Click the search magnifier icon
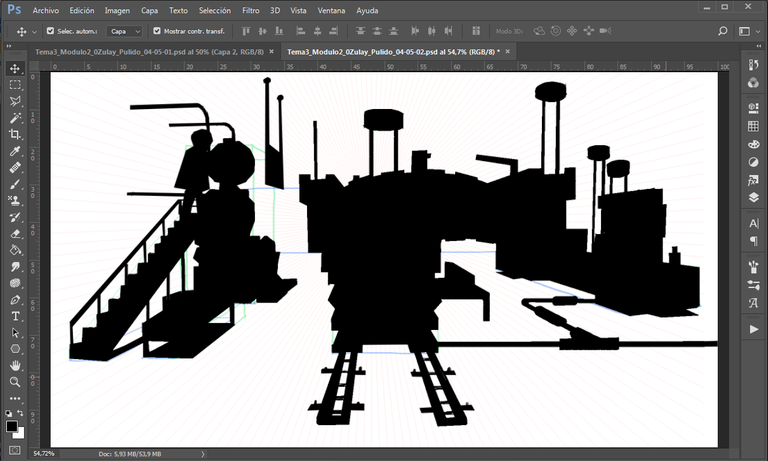Screen dimensions: 768x461 722,31
